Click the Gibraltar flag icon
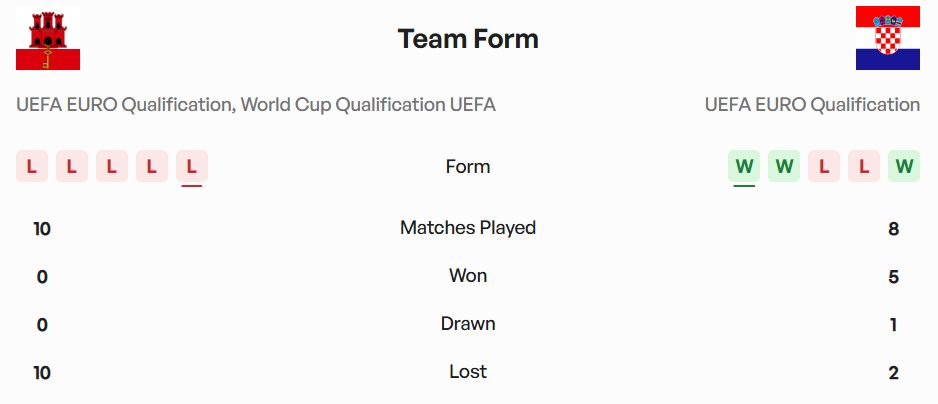The image size is (938, 404). [48, 38]
